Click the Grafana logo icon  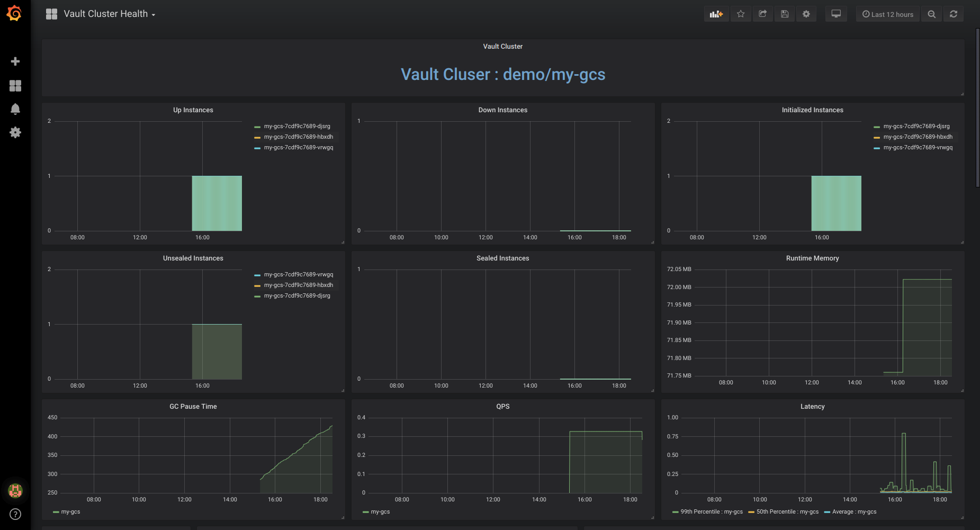(x=14, y=13)
